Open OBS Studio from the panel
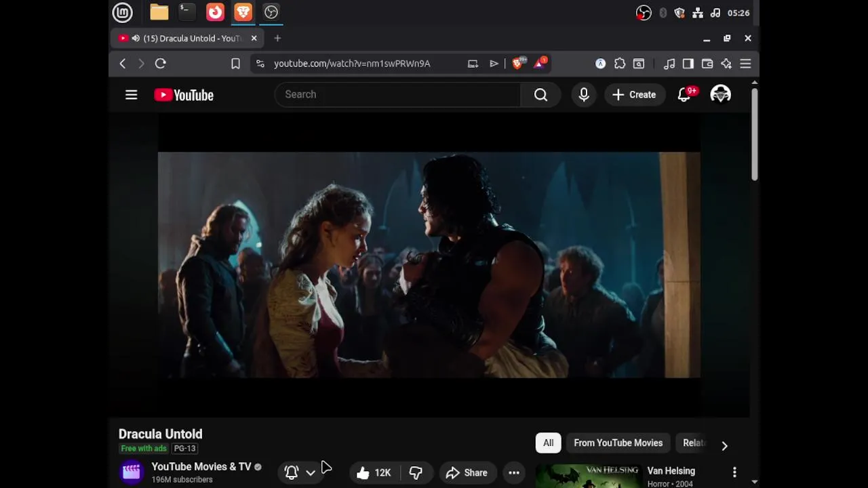This screenshot has width=868, height=488. [271, 12]
